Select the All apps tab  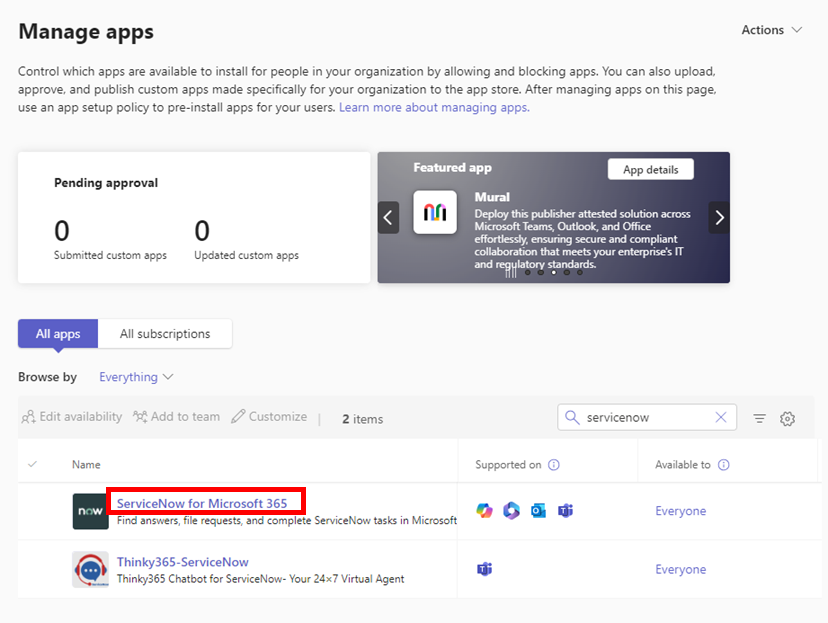57,333
